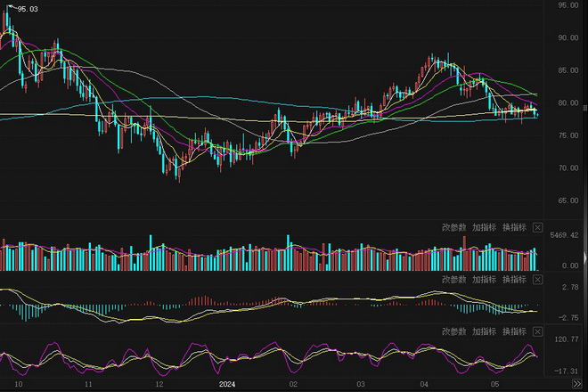Click 改参数 in the bottom KDJ panel
Viewport: 588px width, 392px height.
[453, 331]
